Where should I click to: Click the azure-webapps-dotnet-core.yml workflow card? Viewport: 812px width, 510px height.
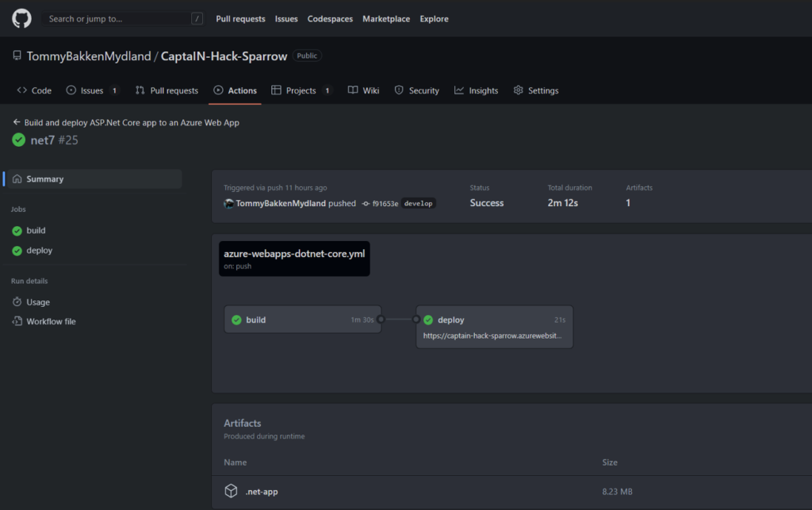pos(294,259)
